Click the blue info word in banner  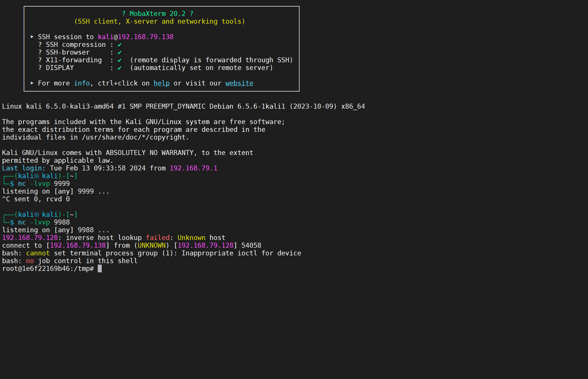(82, 83)
